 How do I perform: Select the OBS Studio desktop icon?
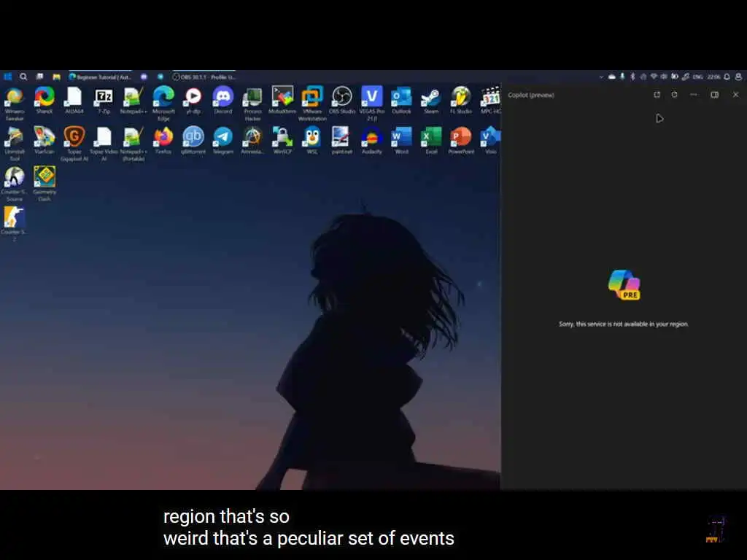342,100
